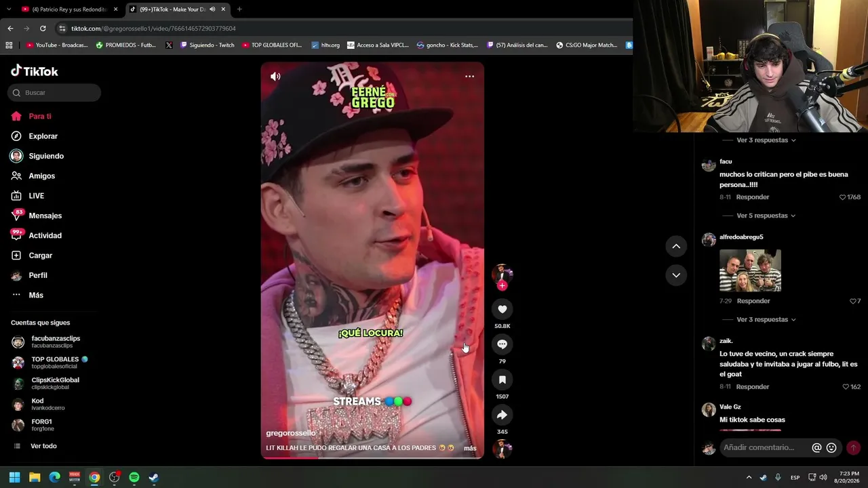Reply to facu's comment with Responder

click(x=753, y=197)
